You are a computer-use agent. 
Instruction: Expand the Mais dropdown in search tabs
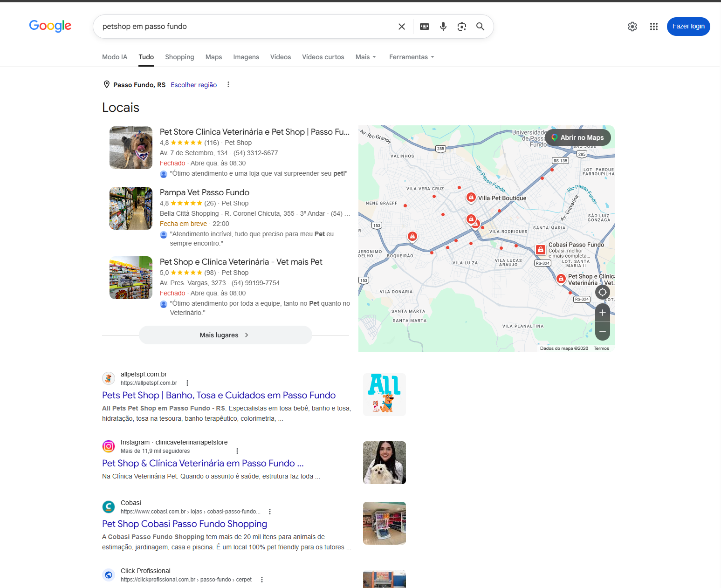pyautogui.click(x=365, y=57)
